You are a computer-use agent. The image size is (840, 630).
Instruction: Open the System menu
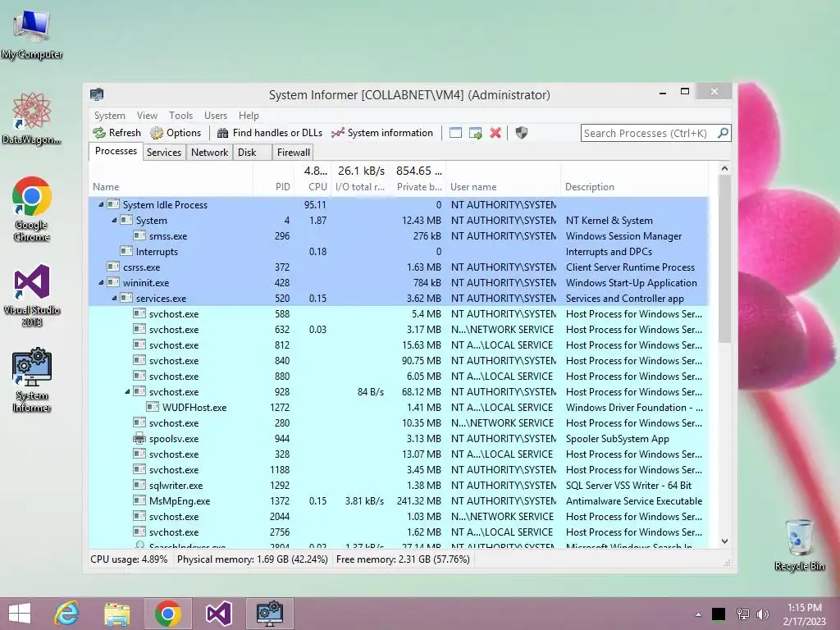tap(110, 115)
